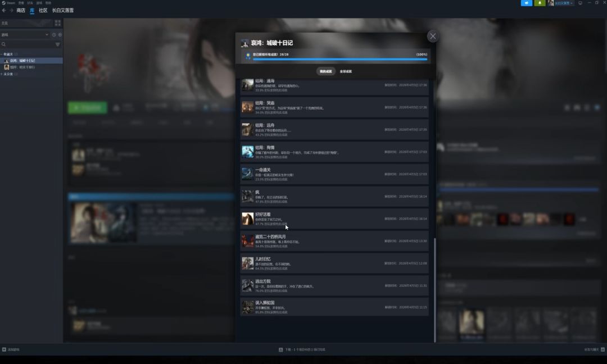The height and width of the screenshot is (364, 607).
Task: Click the 好好活着 achievement icon
Action: click(x=248, y=219)
